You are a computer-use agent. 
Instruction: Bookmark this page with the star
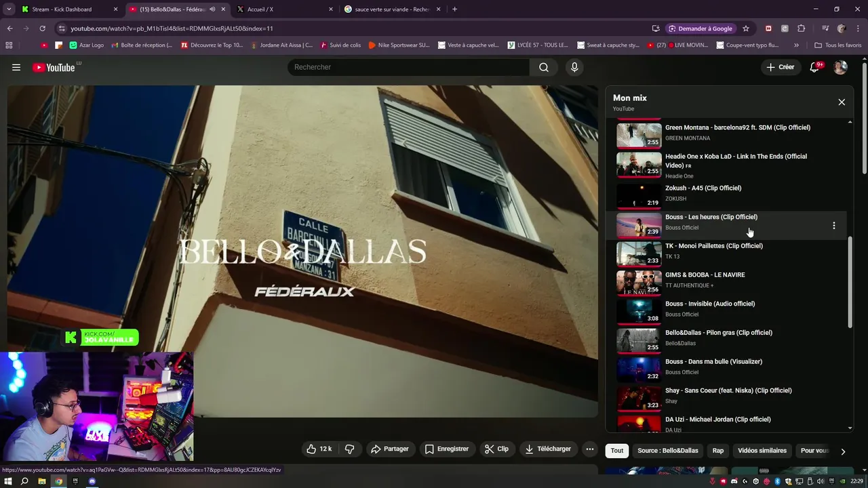[746, 28]
